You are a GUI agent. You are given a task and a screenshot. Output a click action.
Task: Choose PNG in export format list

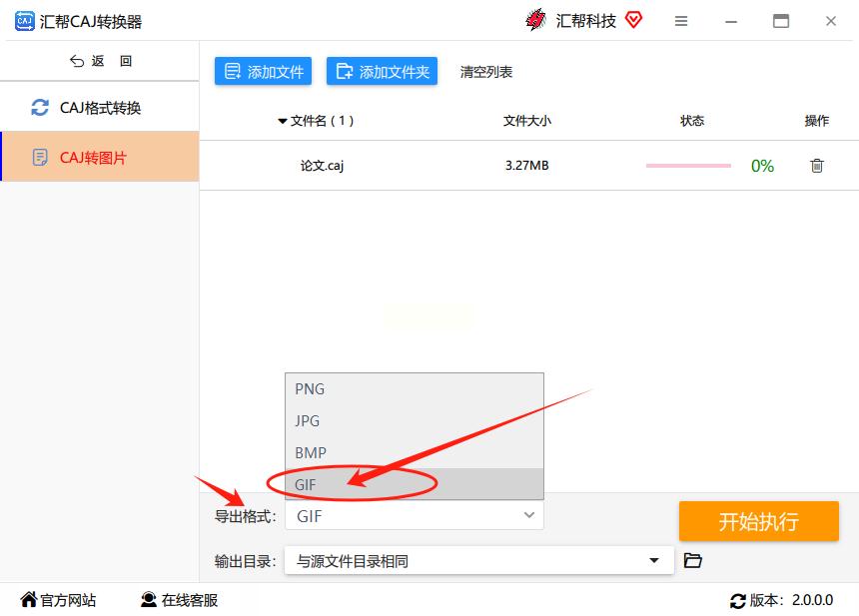(x=415, y=388)
